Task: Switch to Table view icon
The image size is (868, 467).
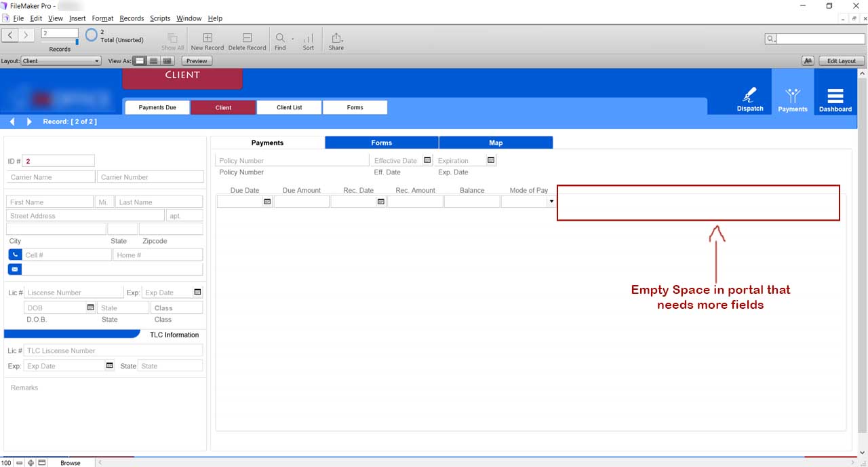Action: pos(167,61)
